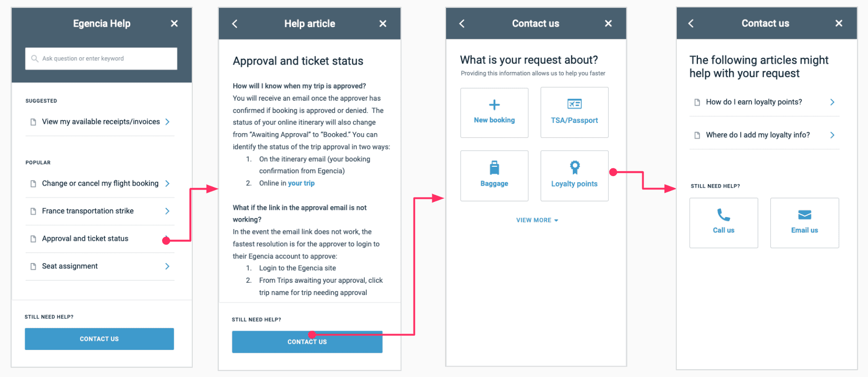Go back from the Help article screen

(x=235, y=24)
